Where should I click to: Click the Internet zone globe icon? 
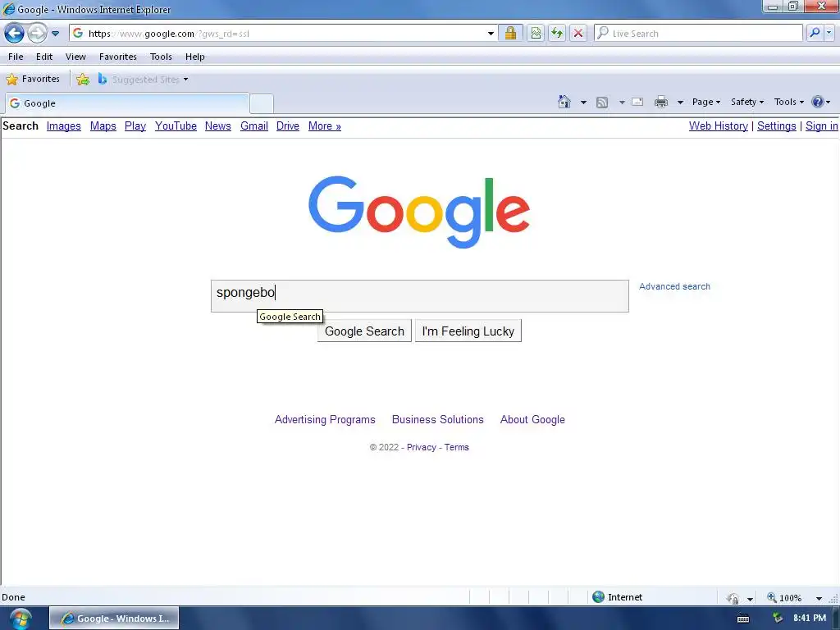coord(598,597)
